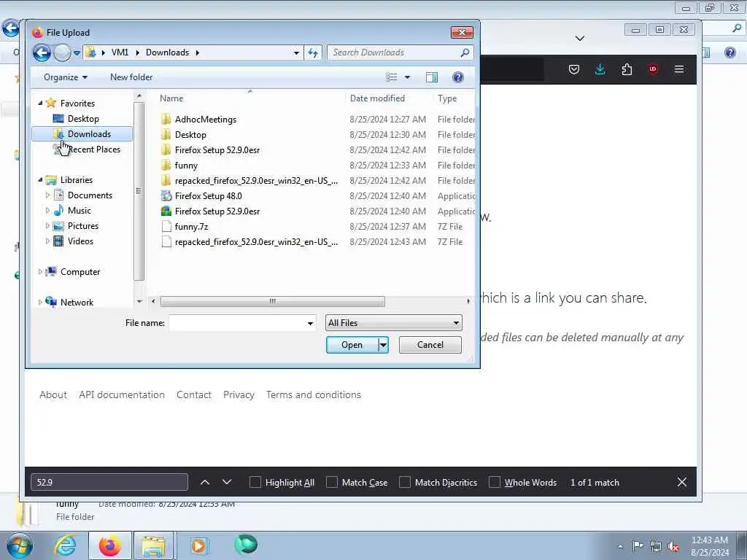Select the AdhocMeetings folder icon
This screenshot has height=560, width=747.
[x=166, y=119]
